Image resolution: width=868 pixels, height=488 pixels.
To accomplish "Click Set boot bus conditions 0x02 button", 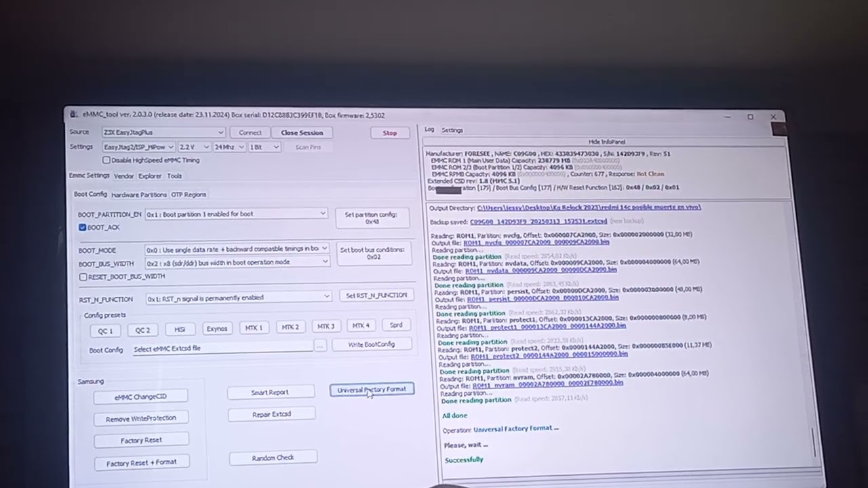I will (x=372, y=253).
